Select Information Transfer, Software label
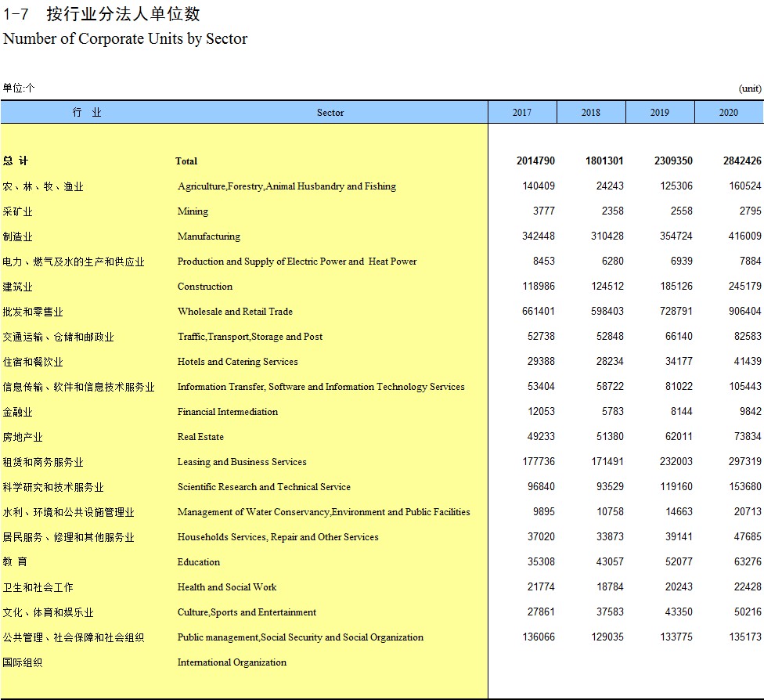This screenshot has height=700, width=764. 321,387
